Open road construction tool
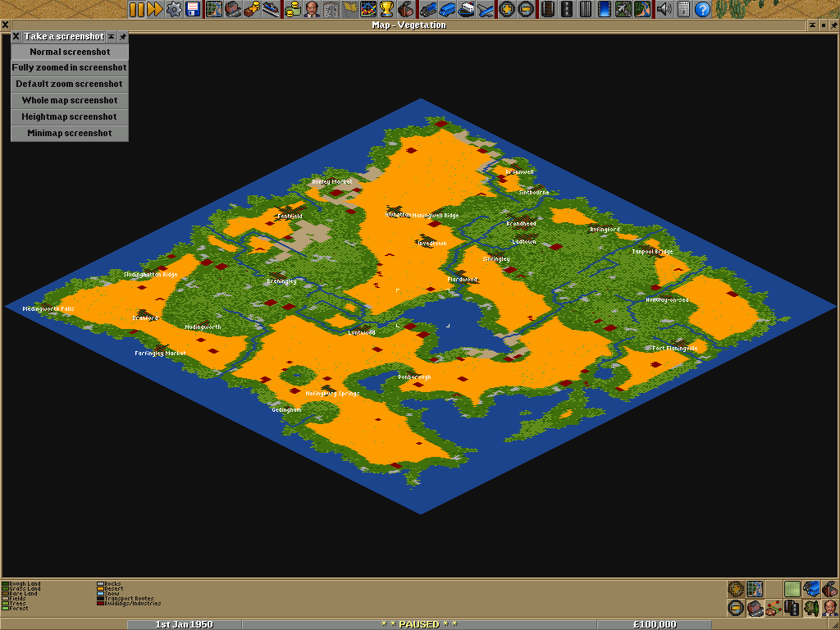This screenshot has width=840, height=630. click(566, 9)
